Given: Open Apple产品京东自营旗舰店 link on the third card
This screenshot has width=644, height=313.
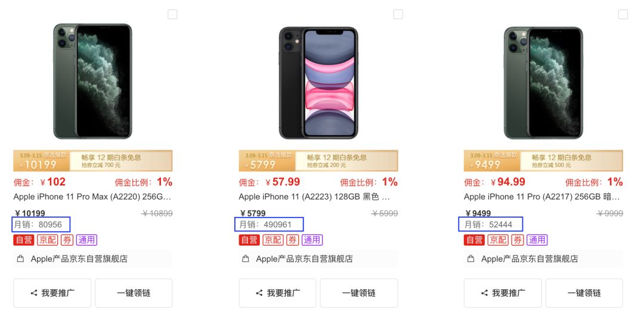Looking at the screenshot, I should [x=530, y=259].
